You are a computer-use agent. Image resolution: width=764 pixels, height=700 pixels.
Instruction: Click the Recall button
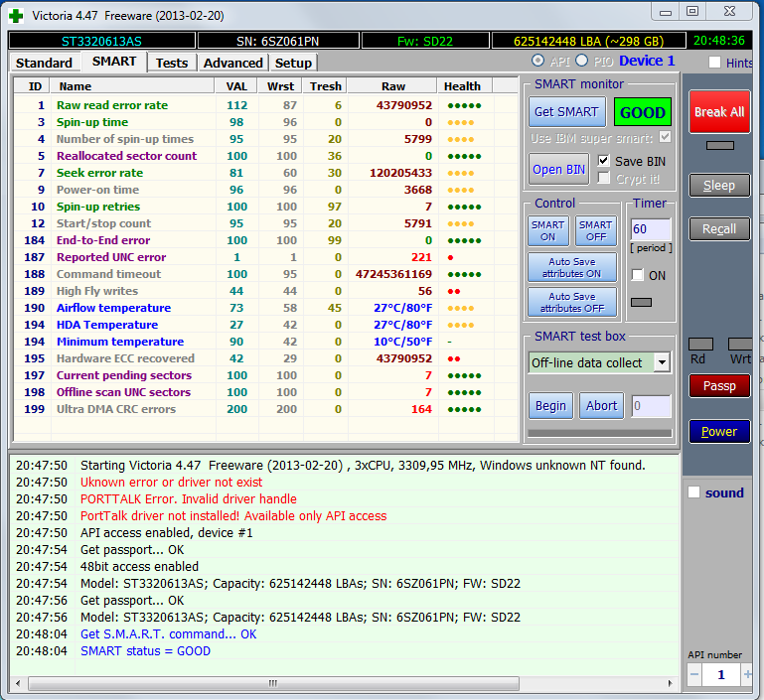(719, 228)
